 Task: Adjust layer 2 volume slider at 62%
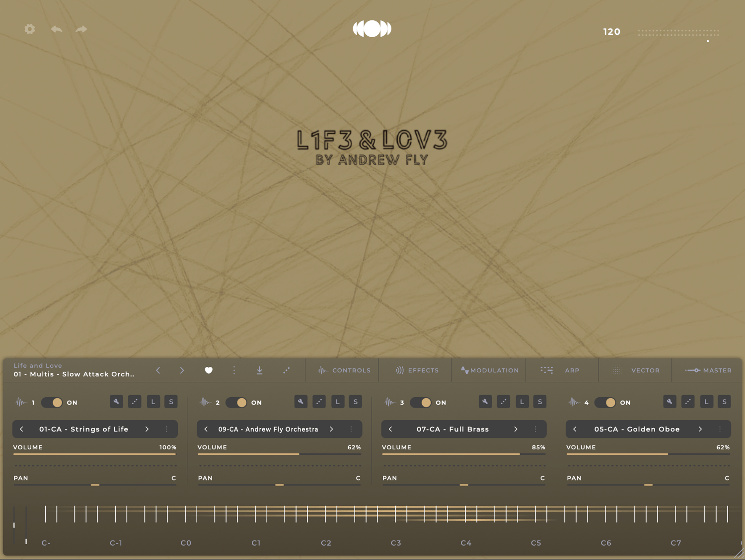[279, 454]
